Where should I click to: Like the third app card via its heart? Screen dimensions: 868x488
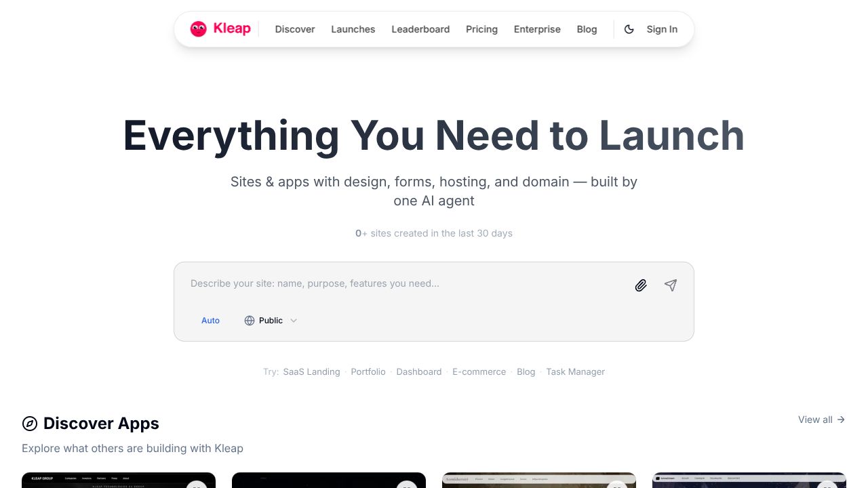pos(617,487)
